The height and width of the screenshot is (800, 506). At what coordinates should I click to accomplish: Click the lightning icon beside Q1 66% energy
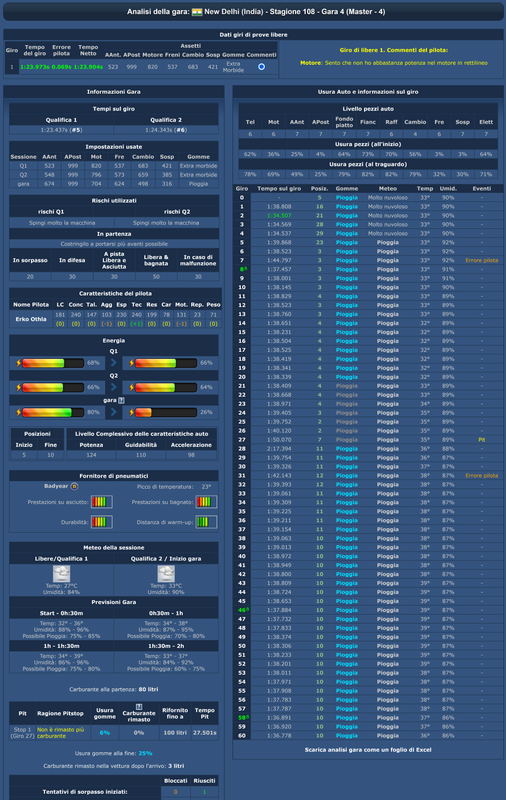click(x=132, y=363)
